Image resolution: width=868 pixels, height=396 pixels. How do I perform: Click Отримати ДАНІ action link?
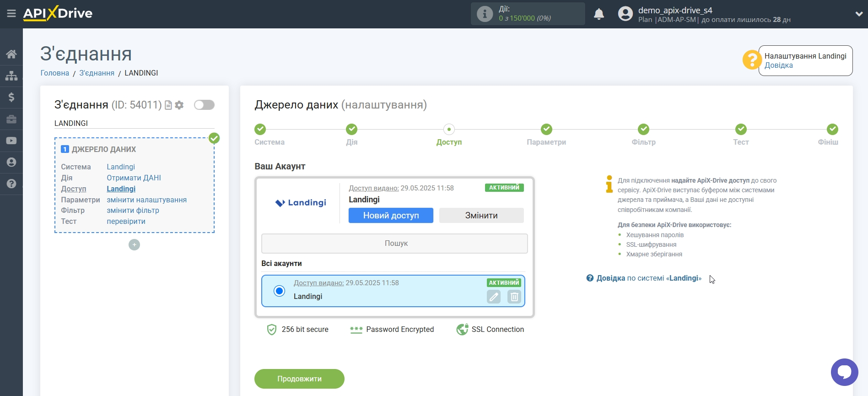pos(134,178)
